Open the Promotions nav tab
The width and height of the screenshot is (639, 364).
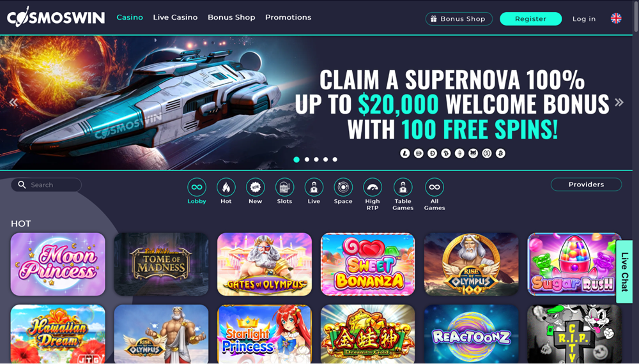[288, 17]
